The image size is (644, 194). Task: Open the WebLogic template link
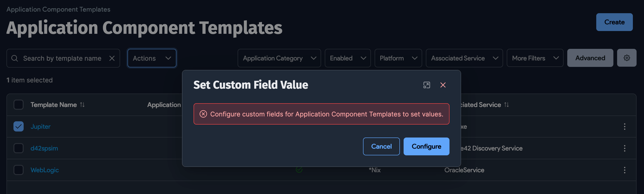[x=45, y=170]
